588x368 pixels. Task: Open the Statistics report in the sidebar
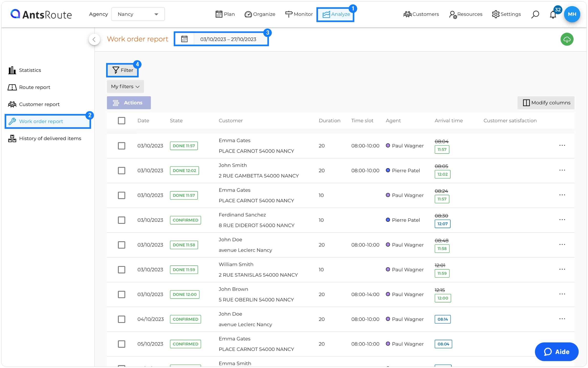pyautogui.click(x=30, y=70)
